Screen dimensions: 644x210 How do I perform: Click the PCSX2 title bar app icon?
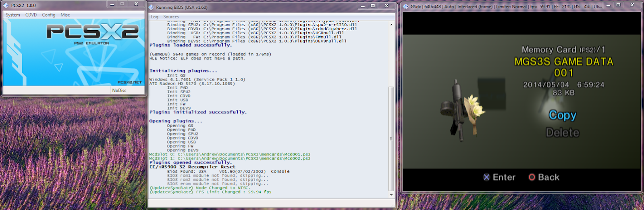point(6,5)
